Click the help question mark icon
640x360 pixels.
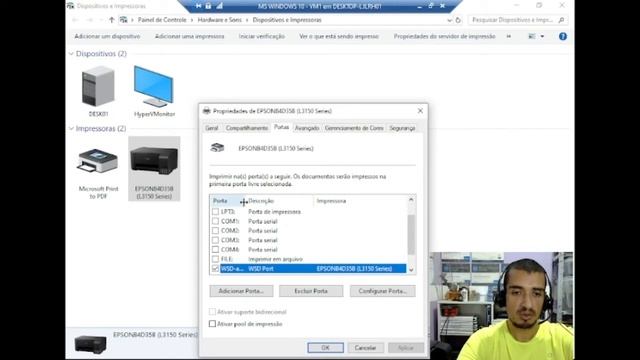(x=563, y=36)
